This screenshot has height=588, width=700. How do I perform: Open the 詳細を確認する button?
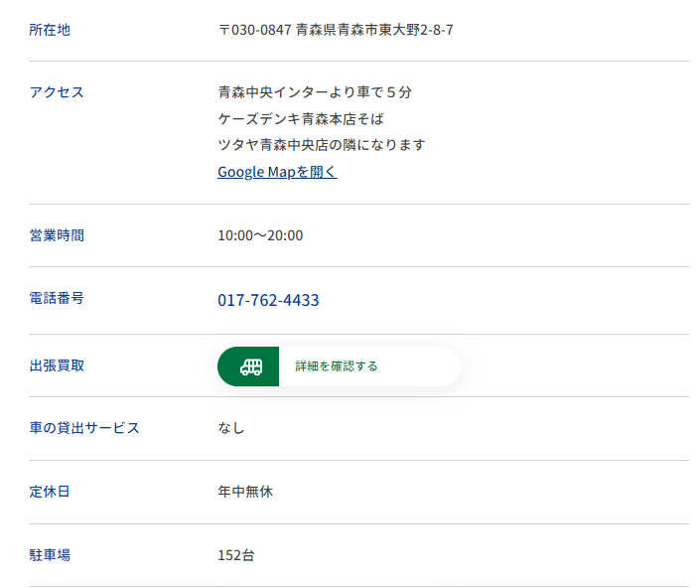(x=337, y=367)
